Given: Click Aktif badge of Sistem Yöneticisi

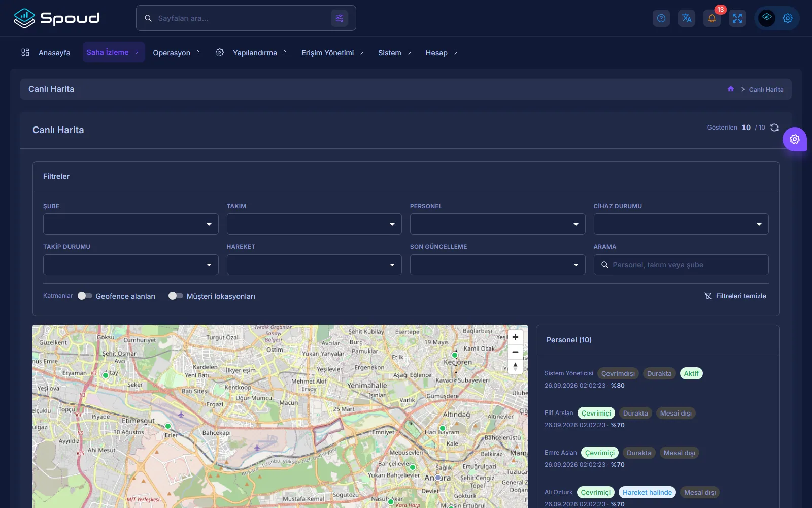Looking at the screenshot, I should coord(691,373).
